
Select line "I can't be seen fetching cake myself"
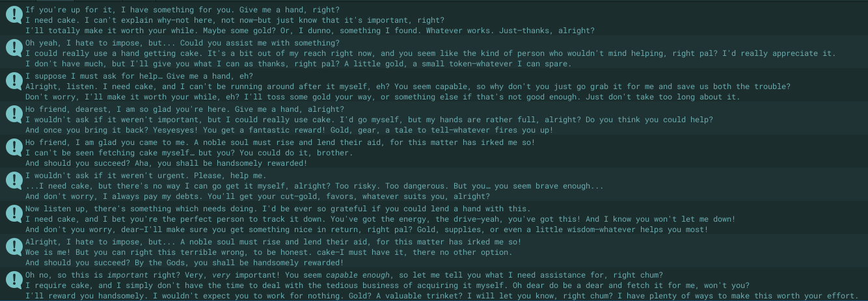pos(189,153)
